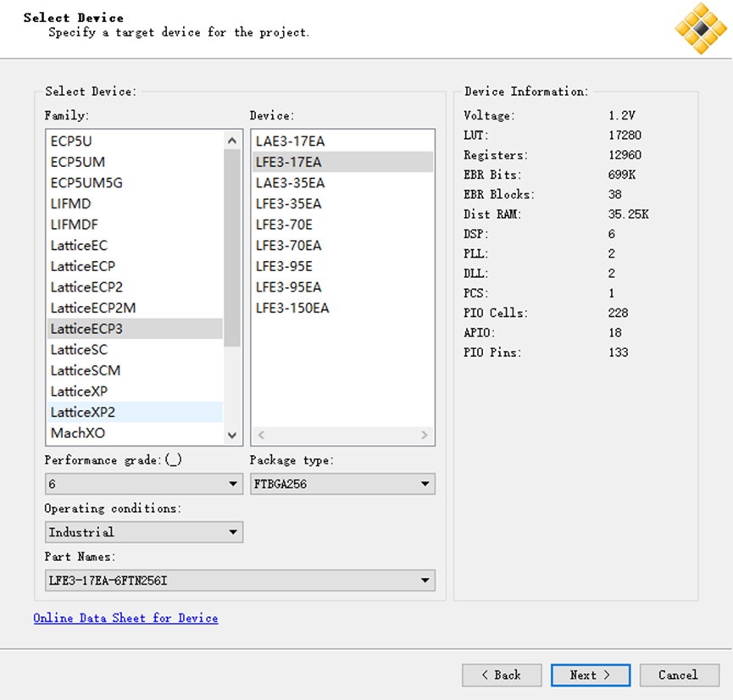Select ECP5U in the Family list

tap(135, 142)
